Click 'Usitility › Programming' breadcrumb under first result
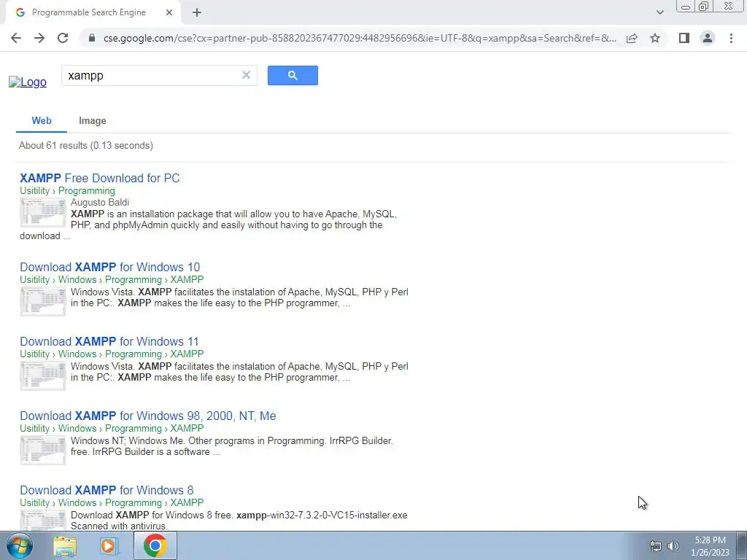 pos(67,190)
